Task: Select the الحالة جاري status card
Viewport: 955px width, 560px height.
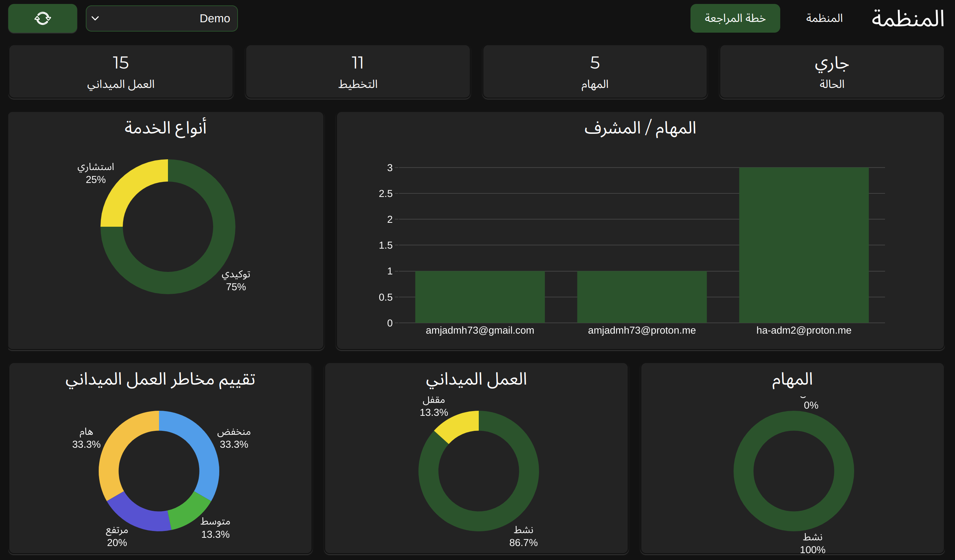Action: [x=832, y=72]
